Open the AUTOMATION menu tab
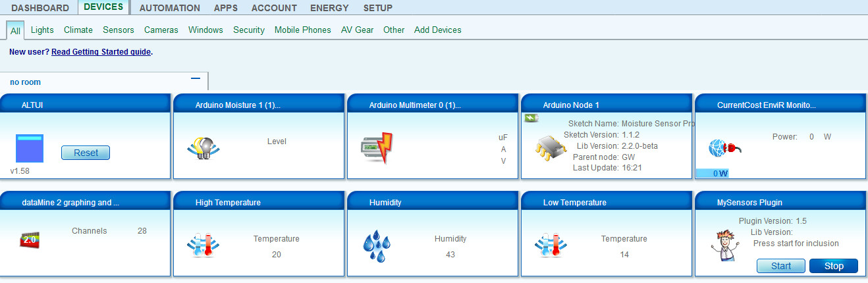The height and width of the screenshot is (283, 868). [x=169, y=8]
